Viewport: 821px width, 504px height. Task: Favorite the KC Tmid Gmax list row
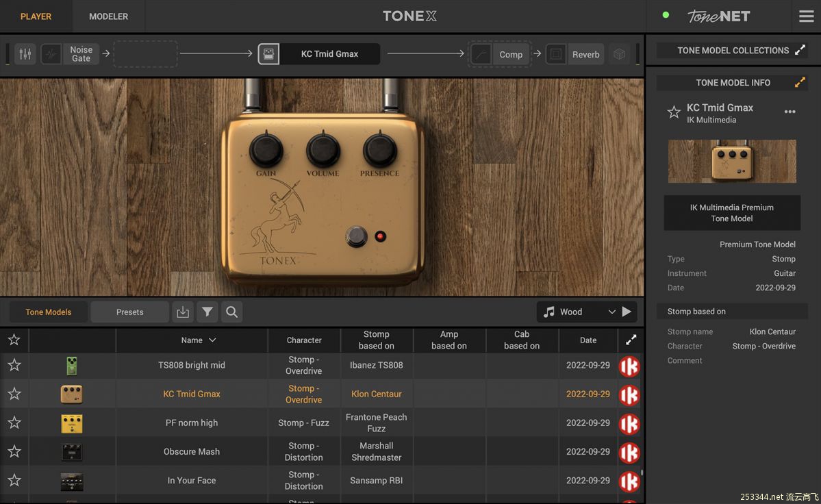(14, 394)
